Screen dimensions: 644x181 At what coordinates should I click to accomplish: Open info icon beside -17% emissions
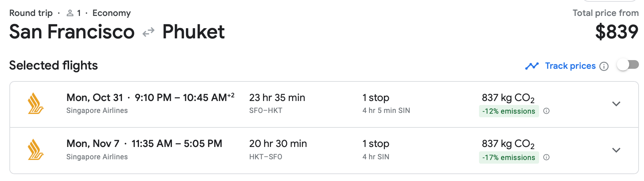(x=546, y=157)
